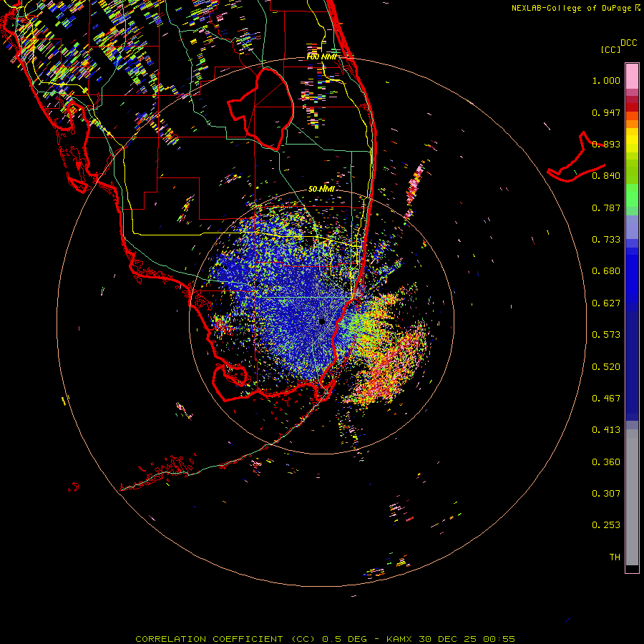Click the [CC] units label
Image resolution: width=644 pixels, height=644 pixels.
click(610, 49)
